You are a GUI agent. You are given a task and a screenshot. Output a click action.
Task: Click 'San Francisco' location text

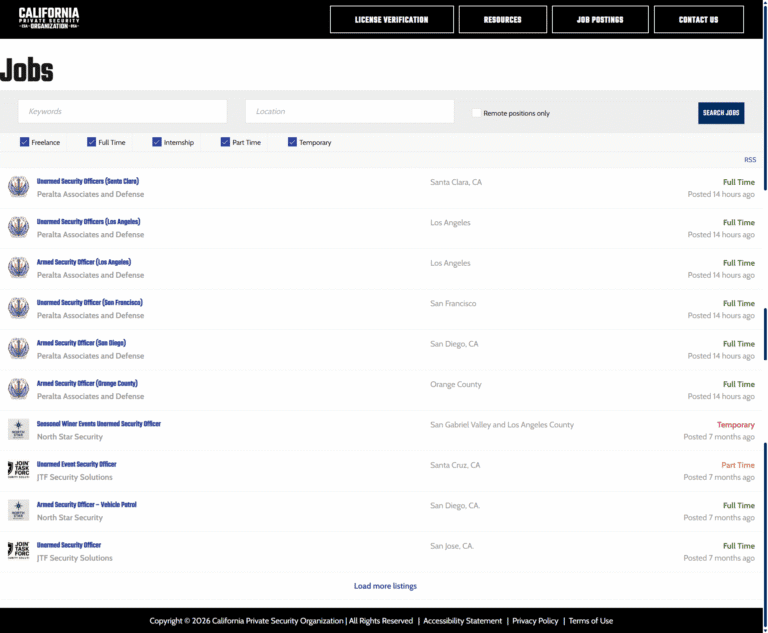tap(453, 303)
